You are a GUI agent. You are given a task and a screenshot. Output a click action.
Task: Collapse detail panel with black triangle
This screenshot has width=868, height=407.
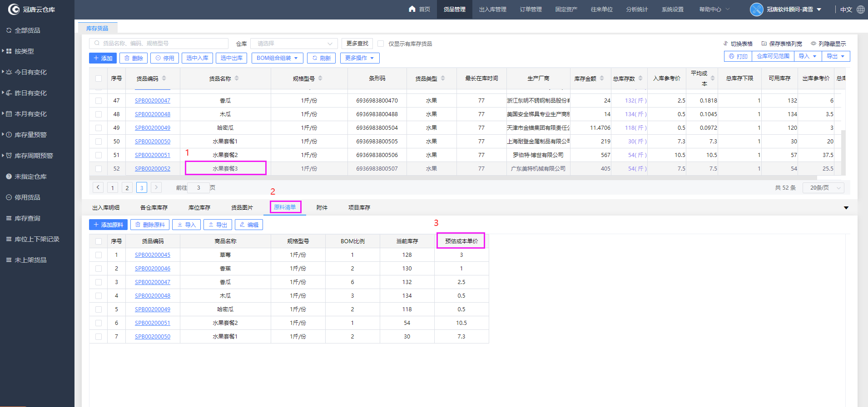[x=846, y=208]
